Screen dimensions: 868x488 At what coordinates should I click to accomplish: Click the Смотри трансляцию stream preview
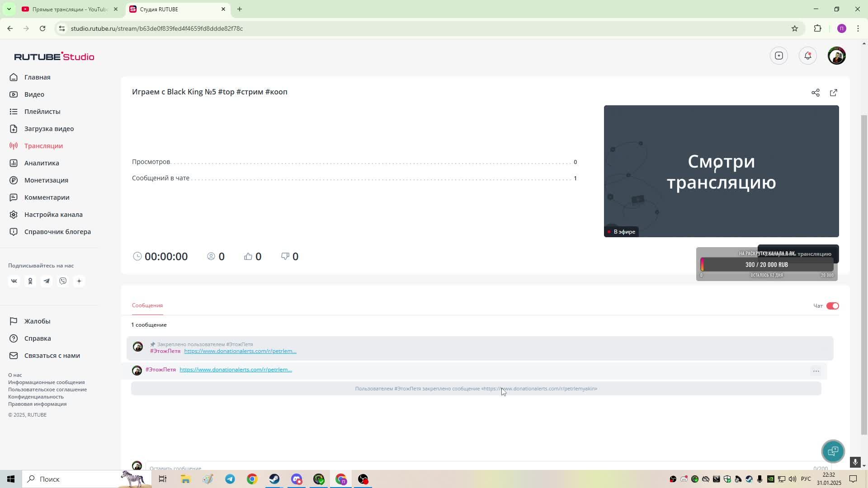click(x=721, y=171)
